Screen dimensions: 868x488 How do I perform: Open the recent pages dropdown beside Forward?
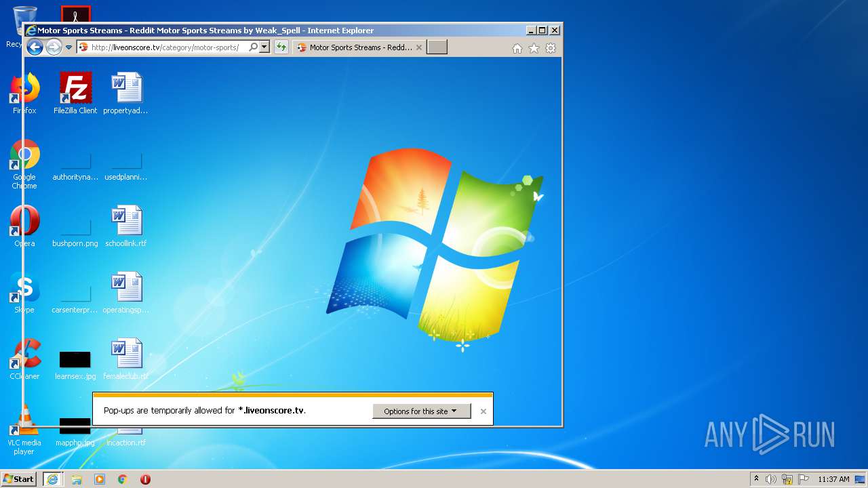click(x=68, y=47)
